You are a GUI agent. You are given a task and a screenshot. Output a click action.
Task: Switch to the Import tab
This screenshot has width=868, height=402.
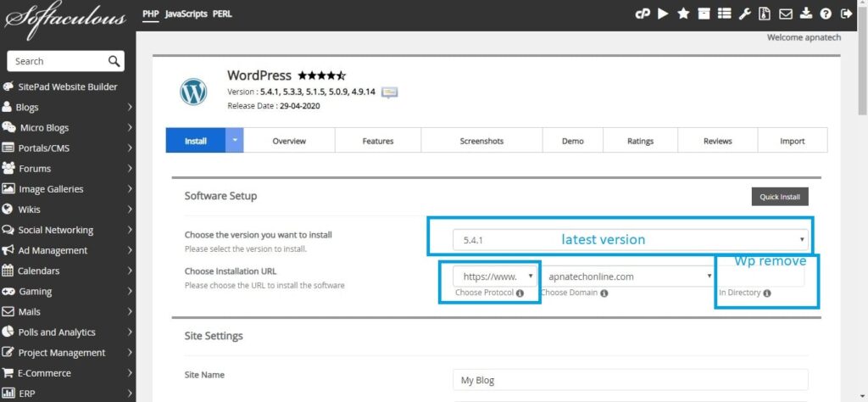click(x=792, y=141)
